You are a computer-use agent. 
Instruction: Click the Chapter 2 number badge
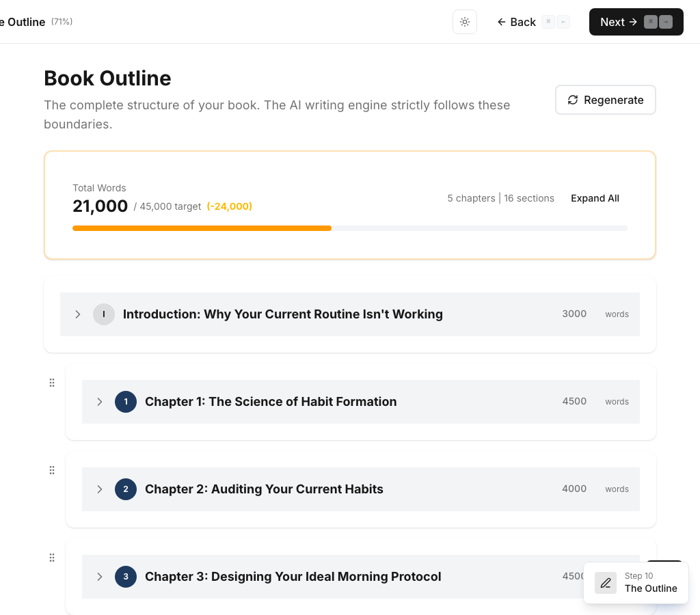pyautogui.click(x=126, y=489)
